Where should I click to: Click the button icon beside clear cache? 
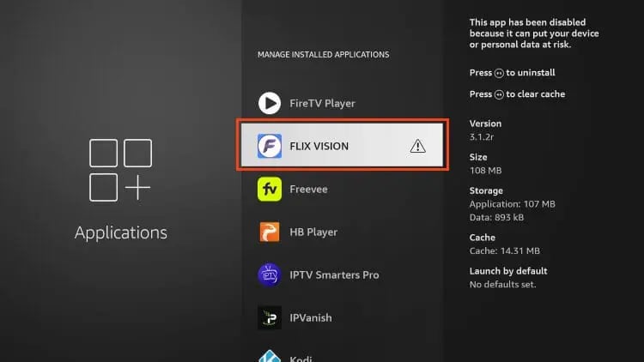click(x=499, y=94)
